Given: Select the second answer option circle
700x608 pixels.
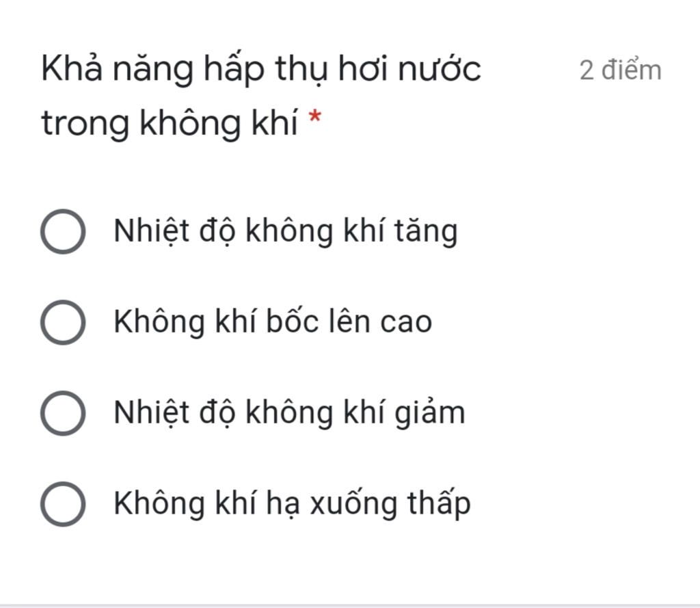Looking at the screenshot, I should (x=63, y=322).
